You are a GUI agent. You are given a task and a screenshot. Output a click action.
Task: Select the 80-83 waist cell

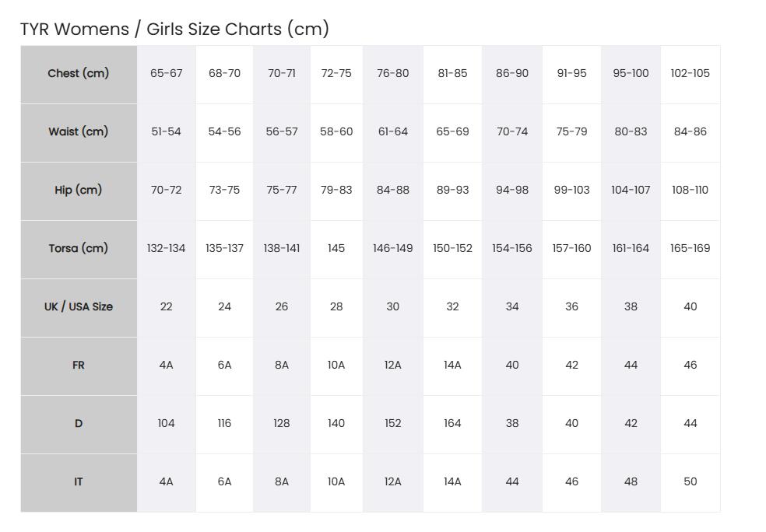(x=631, y=133)
